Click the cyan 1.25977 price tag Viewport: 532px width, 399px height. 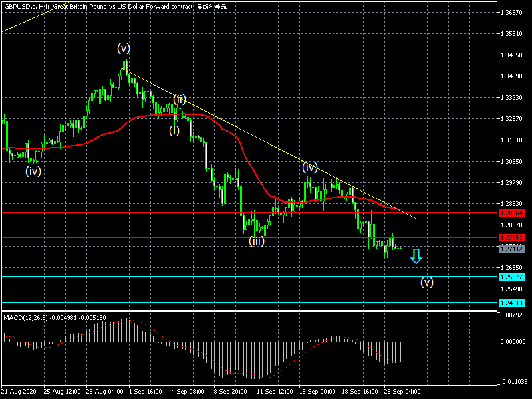511,277
